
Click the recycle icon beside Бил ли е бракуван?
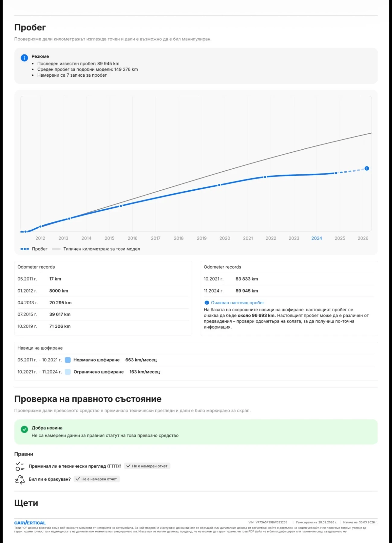coord(20,479)
